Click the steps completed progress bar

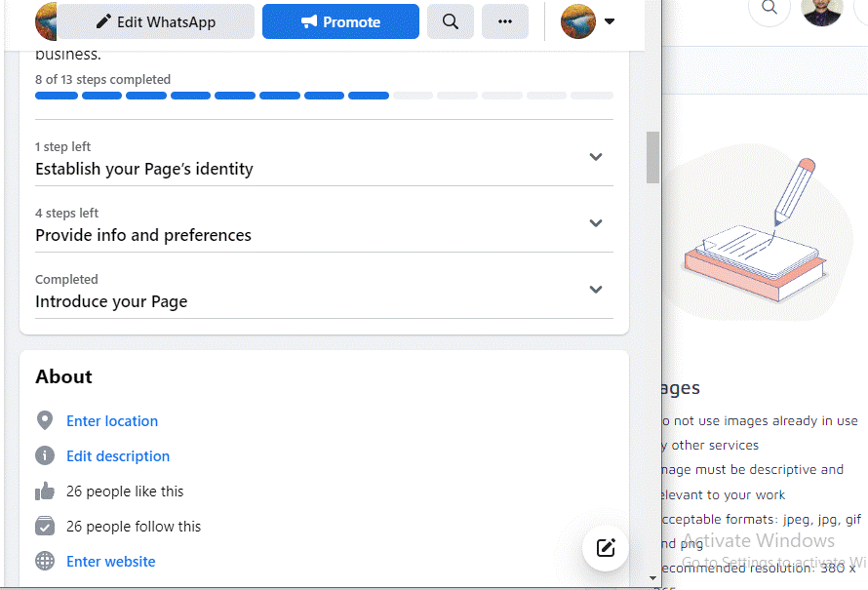pyautogui.click(x=322, y=95)
